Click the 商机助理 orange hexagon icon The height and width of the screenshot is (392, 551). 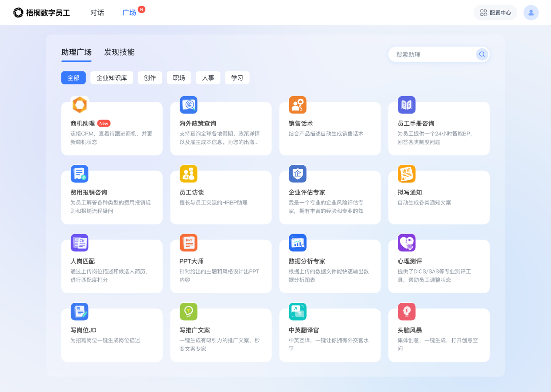tap(80, 105)
